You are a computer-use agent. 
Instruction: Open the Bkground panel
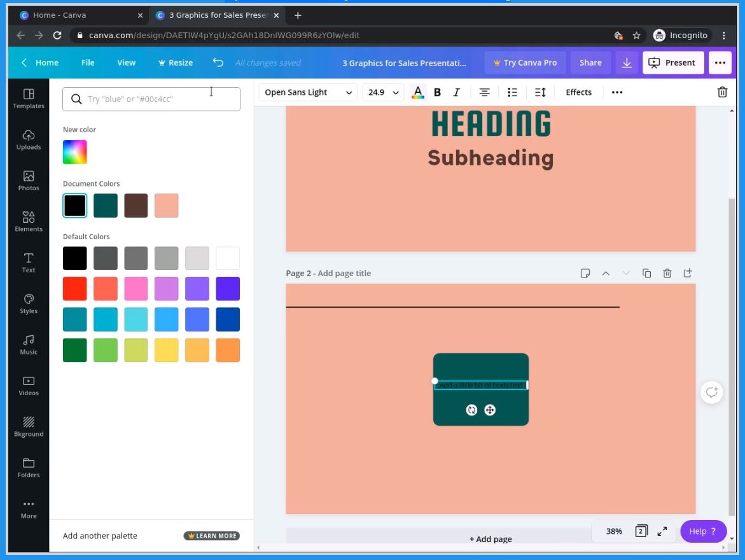(28, 427)
